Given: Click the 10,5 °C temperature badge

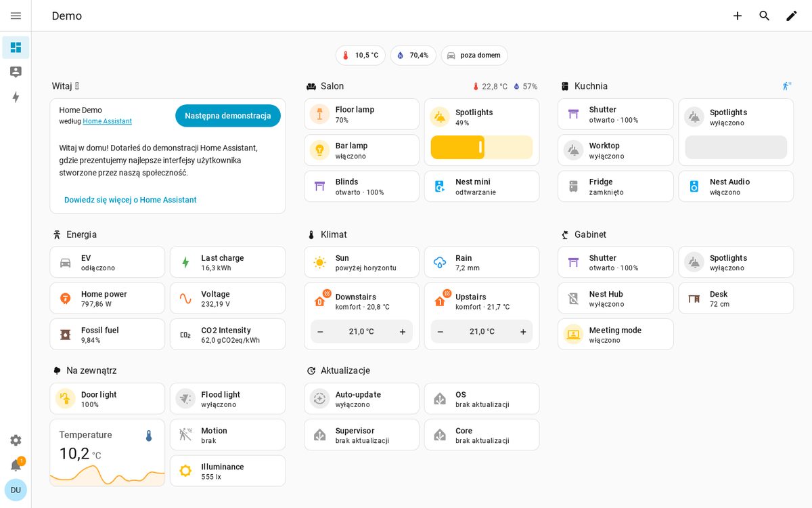Looking at the screenshot, I should click(361, 56).
